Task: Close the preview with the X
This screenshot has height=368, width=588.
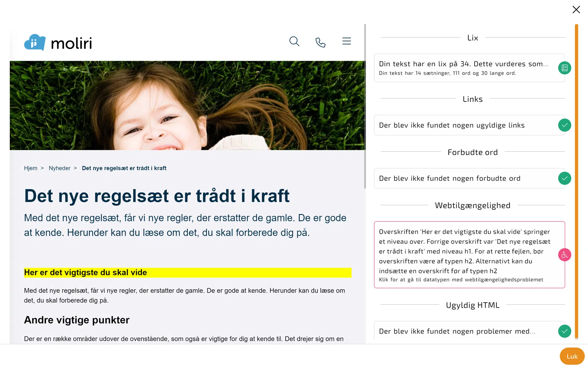Action: pos(576,10)
